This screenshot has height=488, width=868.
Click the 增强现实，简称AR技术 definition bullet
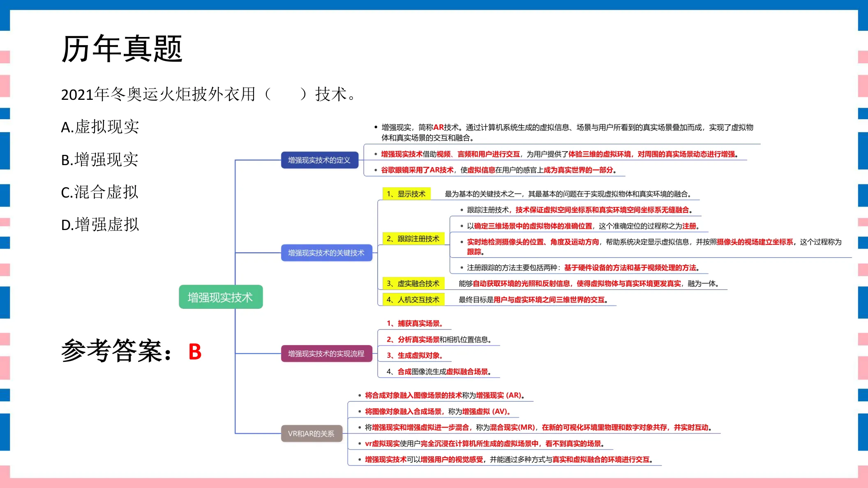563,132
